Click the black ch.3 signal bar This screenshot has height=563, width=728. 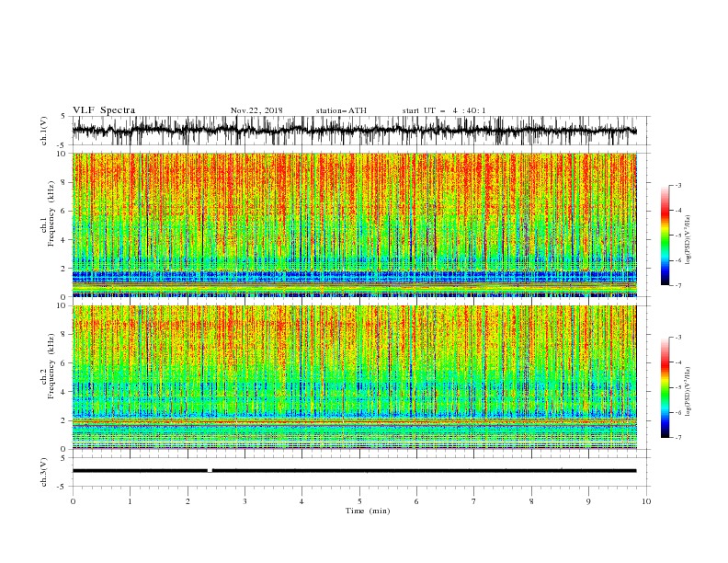(354, 471)
